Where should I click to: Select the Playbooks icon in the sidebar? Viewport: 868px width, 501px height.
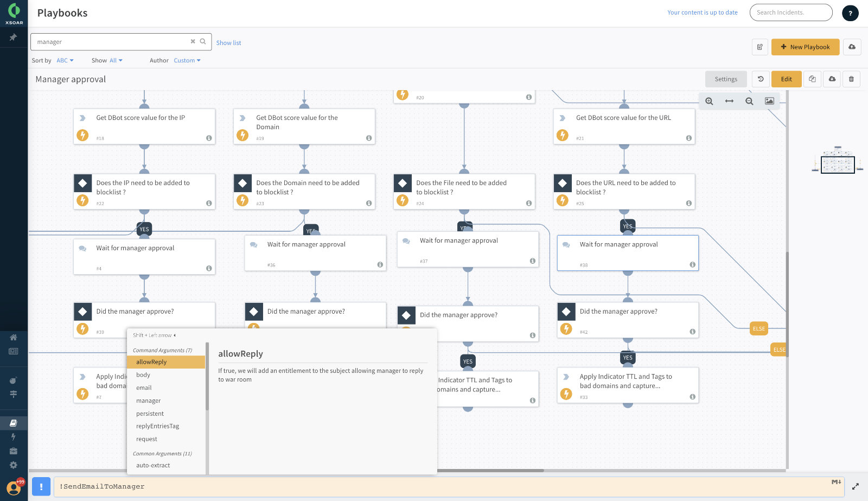pyautogui.click(x=14, y=423)
